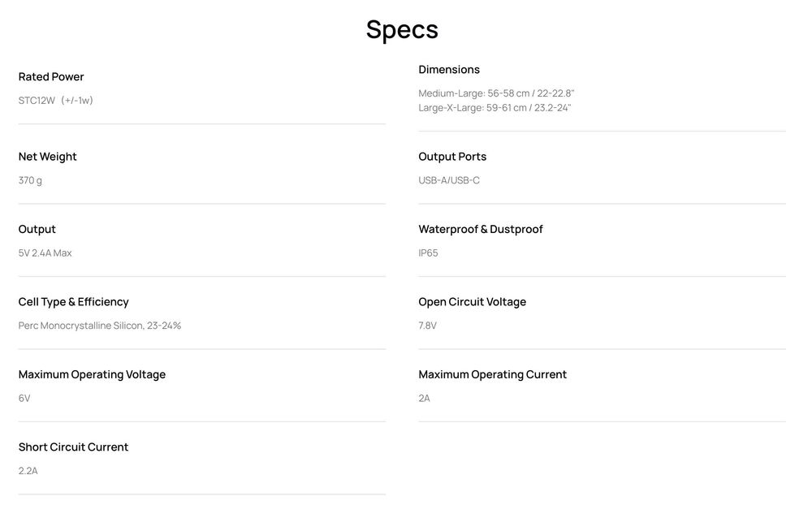
Task: Click the Cell Type & Efficiency label
Action: click(x=74, y=302)
